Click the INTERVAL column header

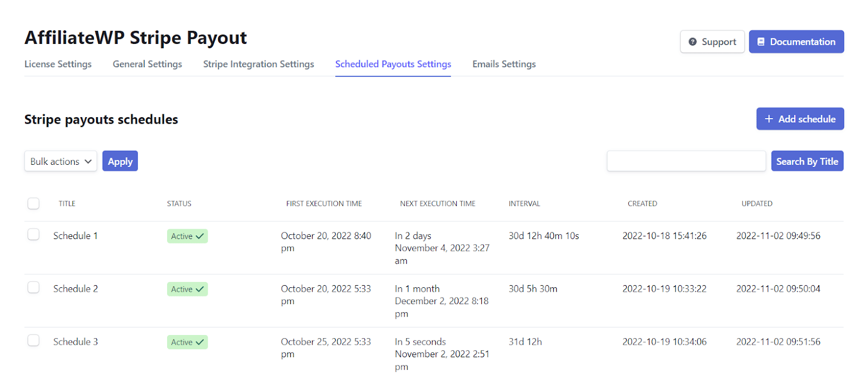coord(525,204)
